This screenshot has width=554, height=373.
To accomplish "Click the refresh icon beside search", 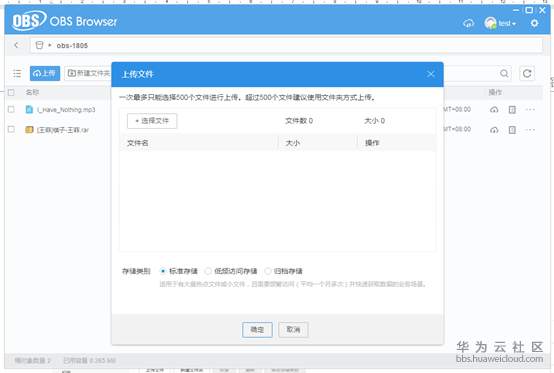I will click(x=527, y=73).
